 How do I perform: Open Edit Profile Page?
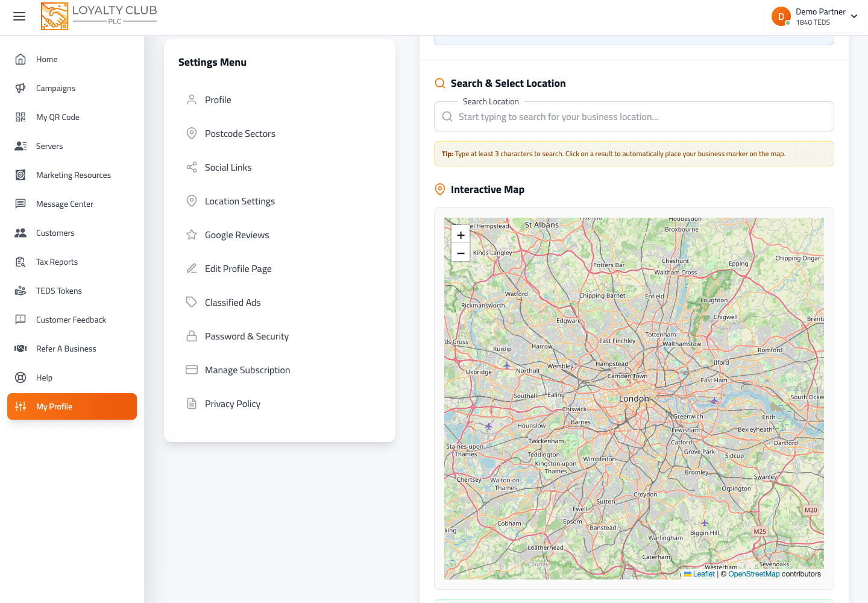(x=280, y=269)
